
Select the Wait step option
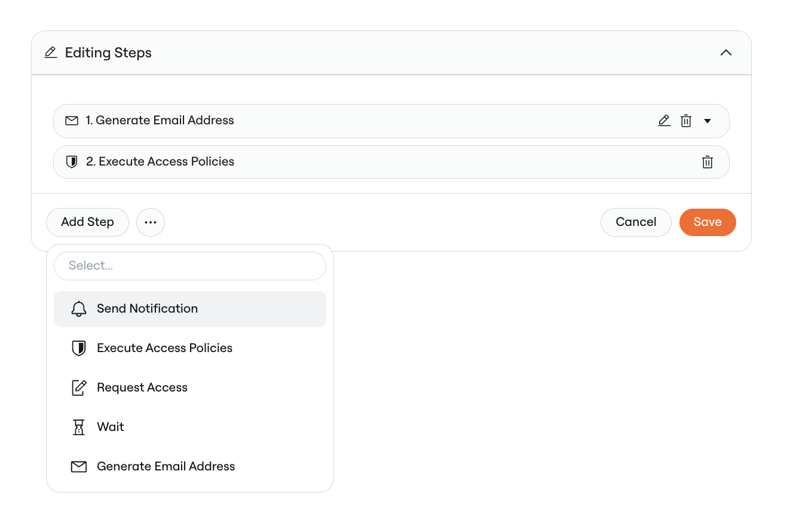pos(111,427)
